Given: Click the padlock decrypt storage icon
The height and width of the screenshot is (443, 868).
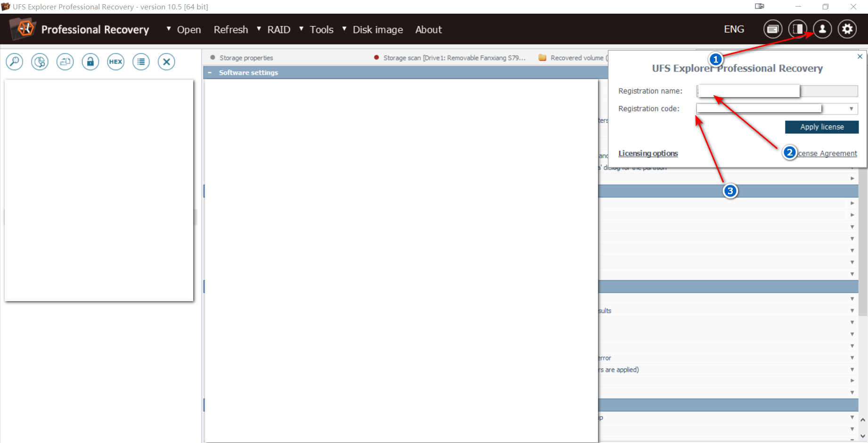Looking at the screenshot, I should (x=90, y=62).
